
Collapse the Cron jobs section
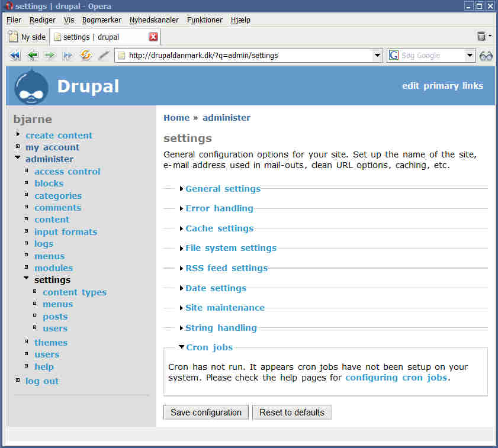pyautogui.click(x=208, y=347)
